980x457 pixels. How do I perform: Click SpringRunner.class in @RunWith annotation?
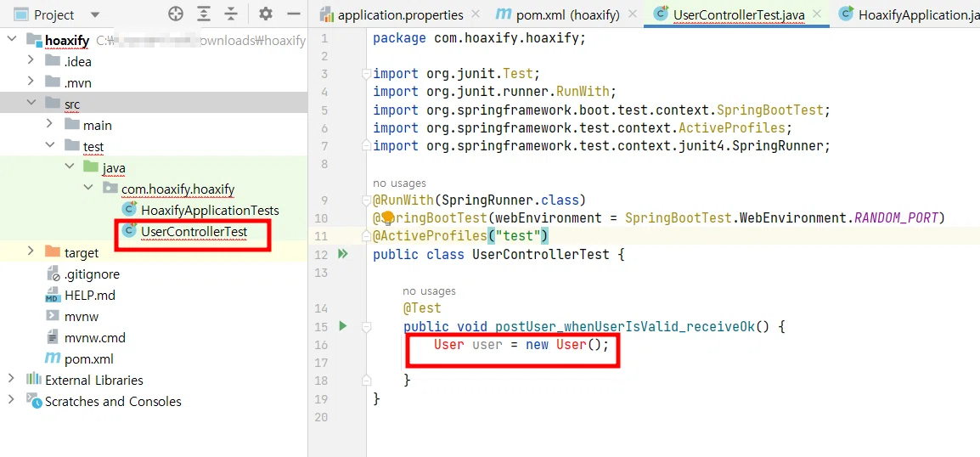pos(509,200)
